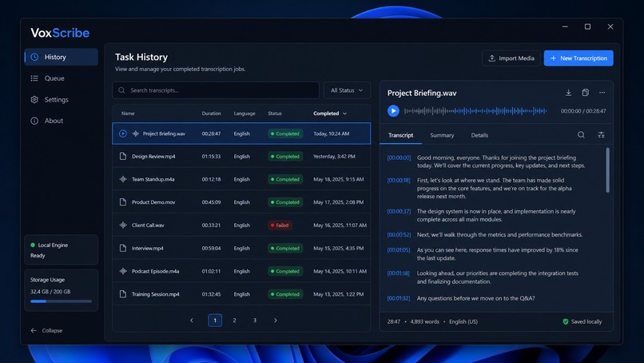Jump to timestamp 00:00:52
Screen dimensions: 644x363
399,235
